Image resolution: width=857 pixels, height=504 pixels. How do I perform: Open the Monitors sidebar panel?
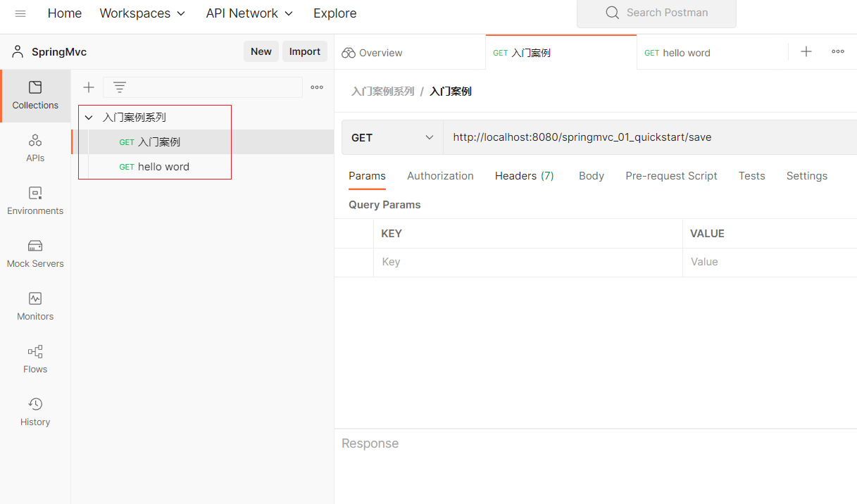click(x=35, y=307)
